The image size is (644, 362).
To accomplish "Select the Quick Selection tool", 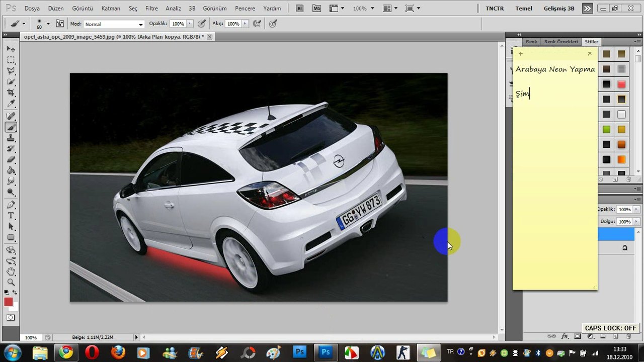I will tap(11, 82).
